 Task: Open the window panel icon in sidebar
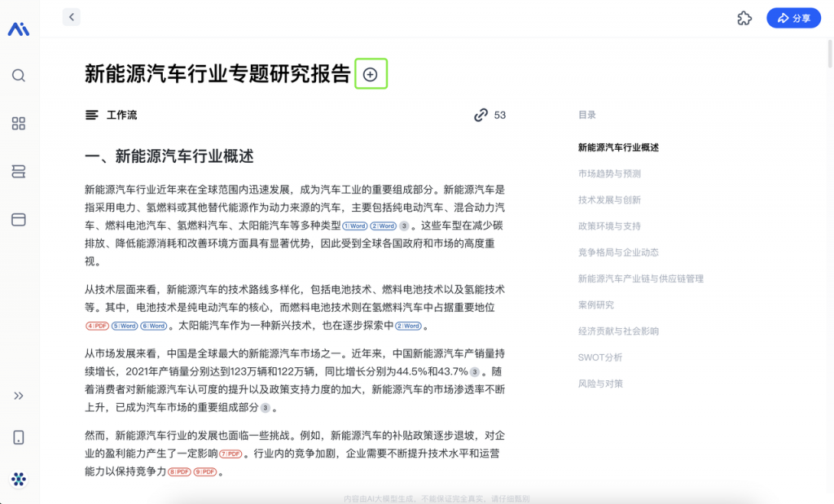click(19, 220)
